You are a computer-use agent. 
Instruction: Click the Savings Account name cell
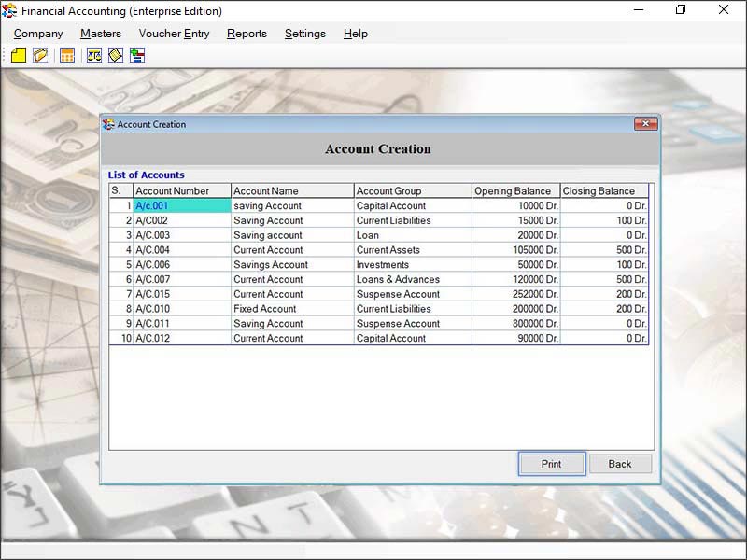[292, 265]
